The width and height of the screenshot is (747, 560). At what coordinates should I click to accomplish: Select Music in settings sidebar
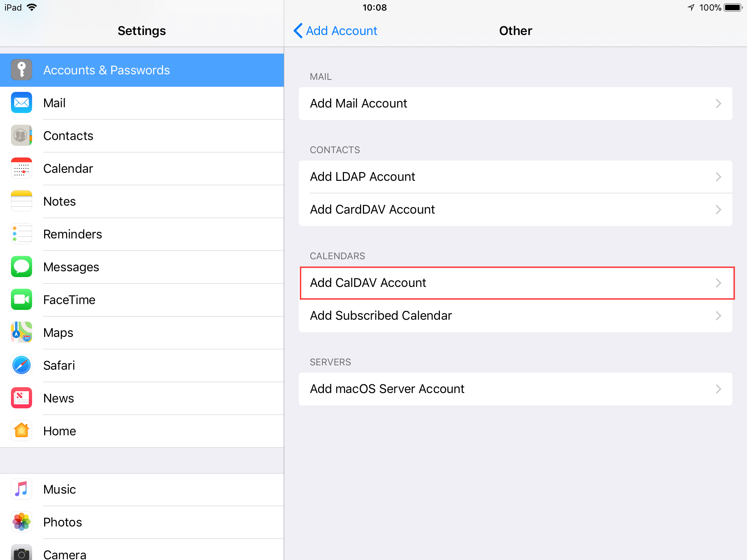(x=142, y=489)
